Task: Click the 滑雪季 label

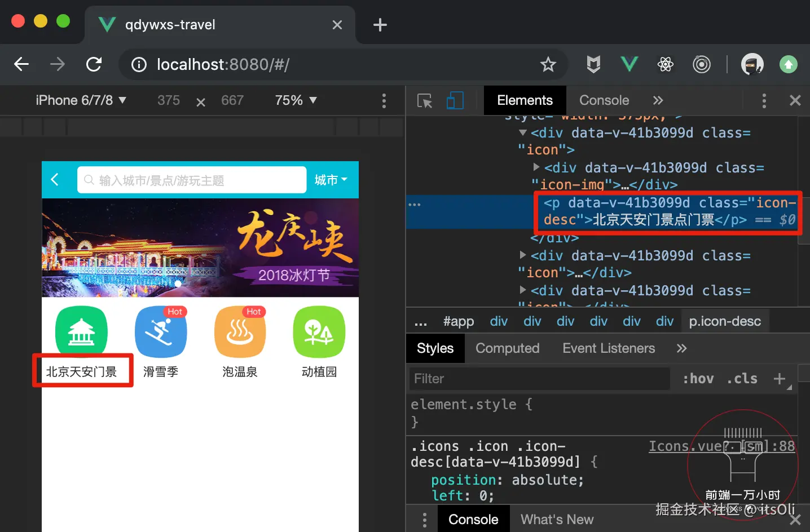Action: click(161, 372)
